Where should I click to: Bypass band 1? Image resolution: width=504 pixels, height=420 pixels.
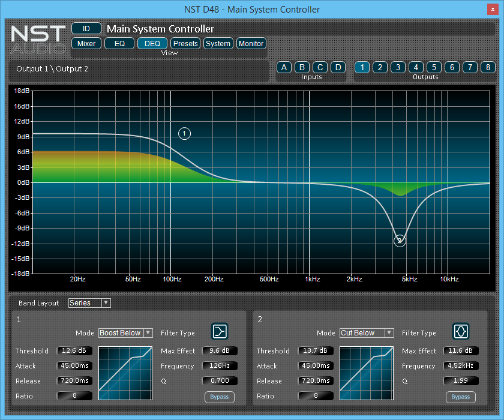tap(220, 397)
